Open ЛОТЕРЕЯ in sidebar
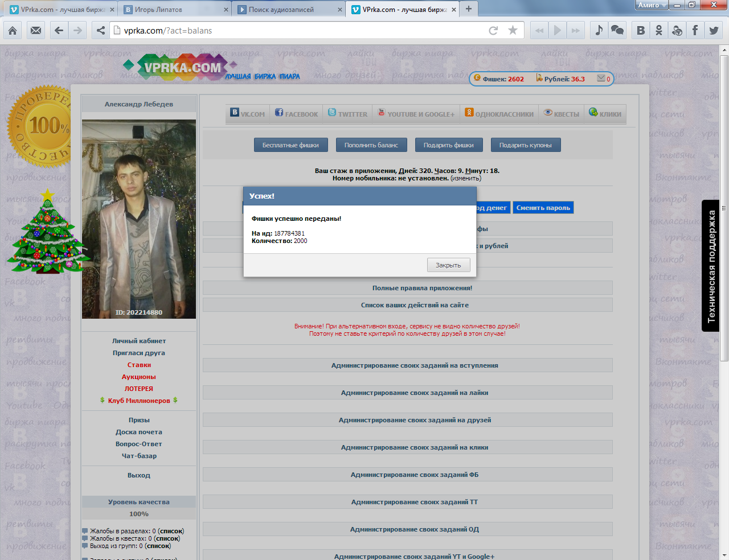 coord(139,389)
